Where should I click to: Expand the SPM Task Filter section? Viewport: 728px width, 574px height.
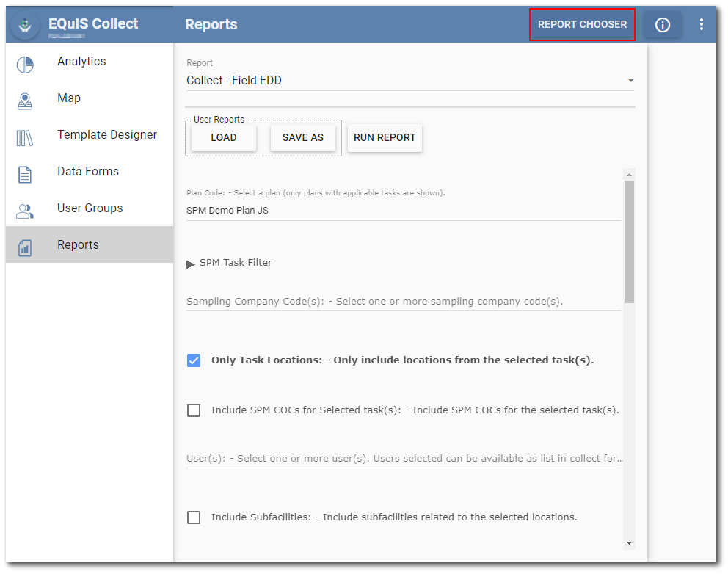190,262
